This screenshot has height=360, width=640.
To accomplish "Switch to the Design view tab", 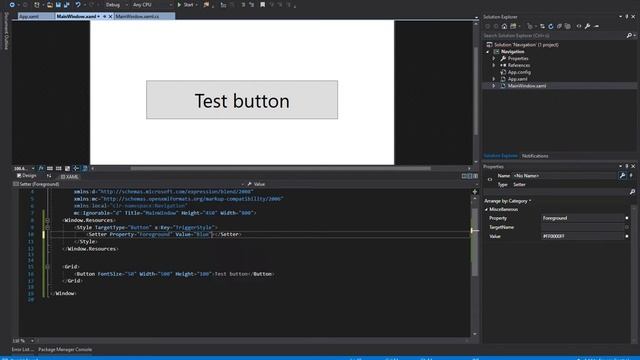I will click(x=27, y=176).
